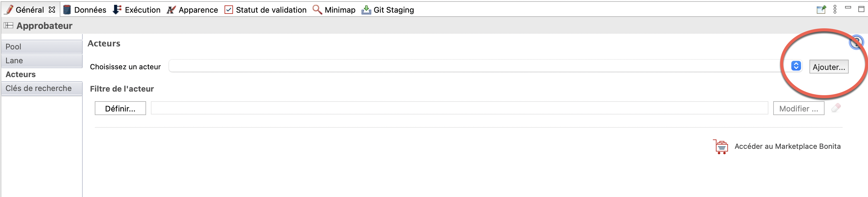Show the Minimap tab
Viewport: 868px width, 197px height.
(334, 10)
